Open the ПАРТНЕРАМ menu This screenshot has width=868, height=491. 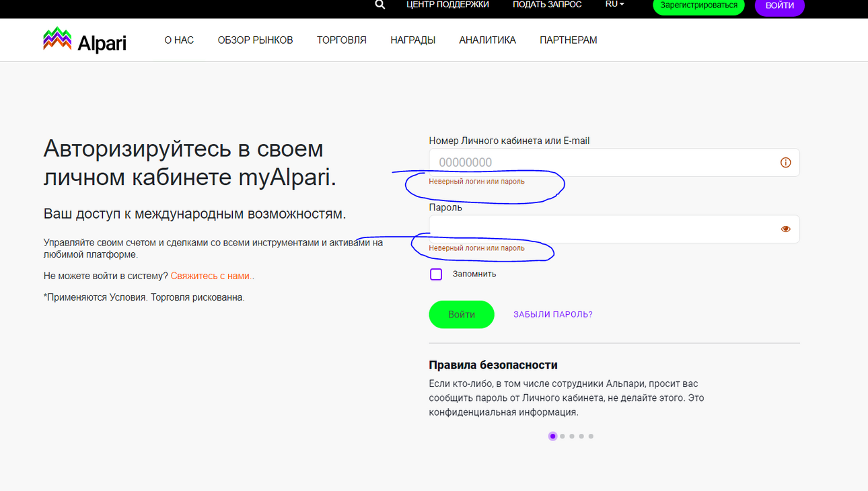click(569, 40)
